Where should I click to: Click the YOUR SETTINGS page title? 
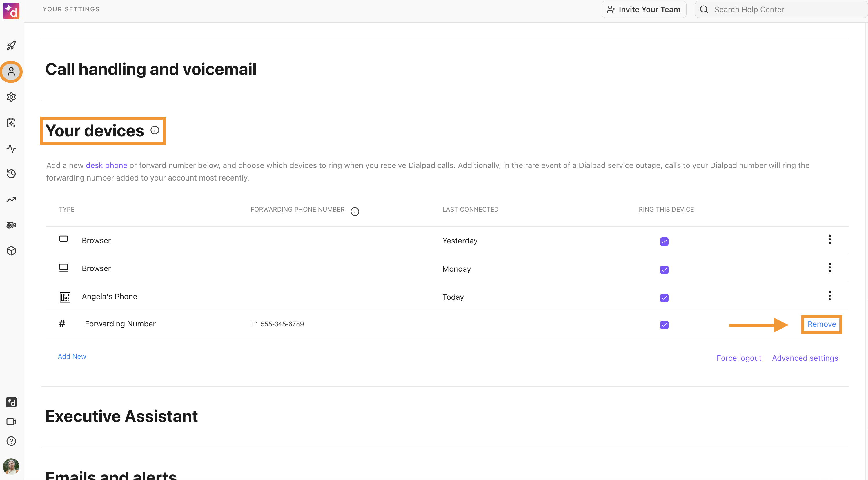71,9
